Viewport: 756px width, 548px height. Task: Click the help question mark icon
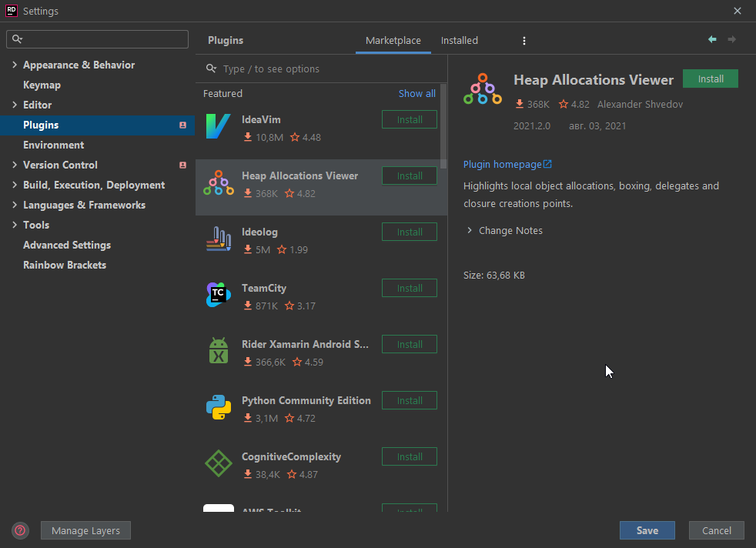(x=20, y=530)
